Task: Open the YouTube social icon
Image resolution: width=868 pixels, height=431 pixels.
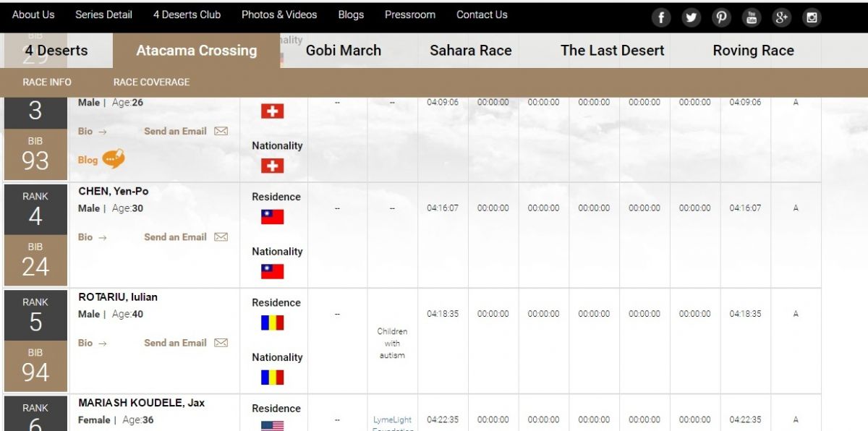Action: pos(752,17)
